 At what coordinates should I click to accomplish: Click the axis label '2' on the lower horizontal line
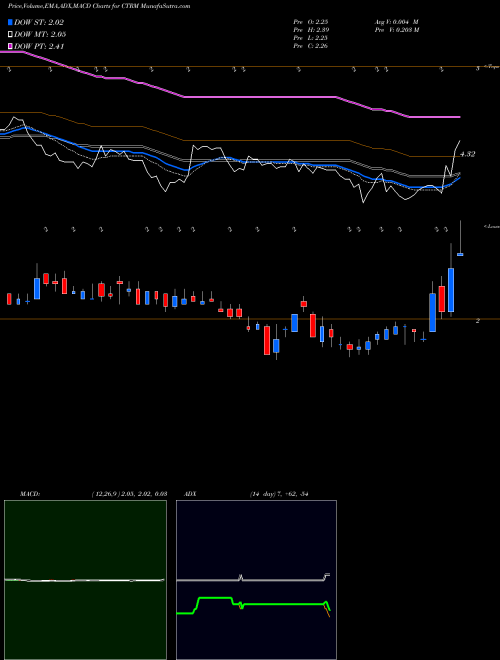[478, 321]
